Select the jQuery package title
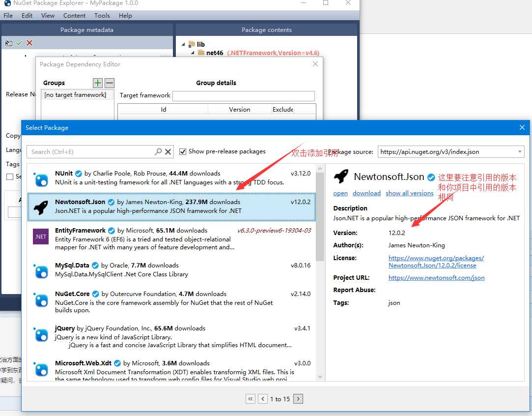This screenshot has width=532, height=416. [65, 328]
